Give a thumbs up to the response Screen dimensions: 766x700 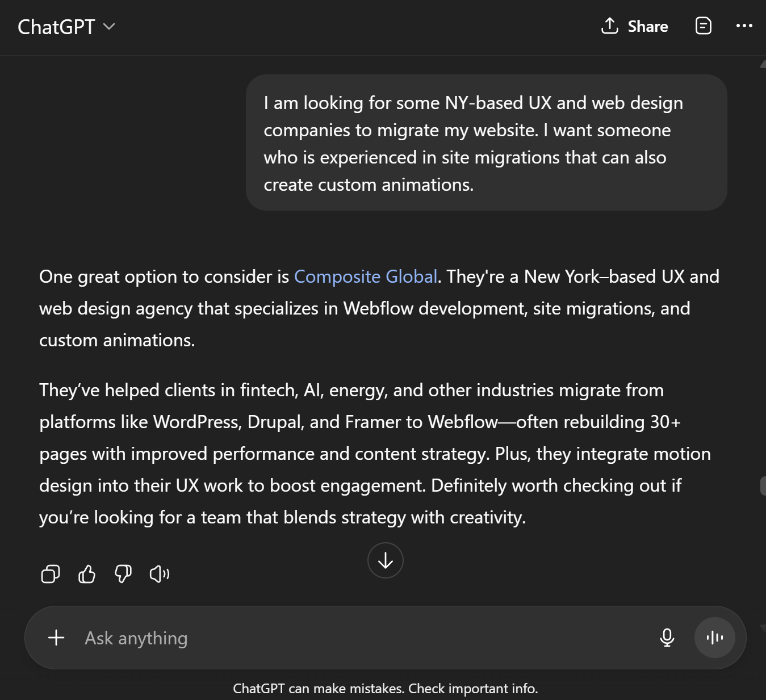[x=86, y=574]
